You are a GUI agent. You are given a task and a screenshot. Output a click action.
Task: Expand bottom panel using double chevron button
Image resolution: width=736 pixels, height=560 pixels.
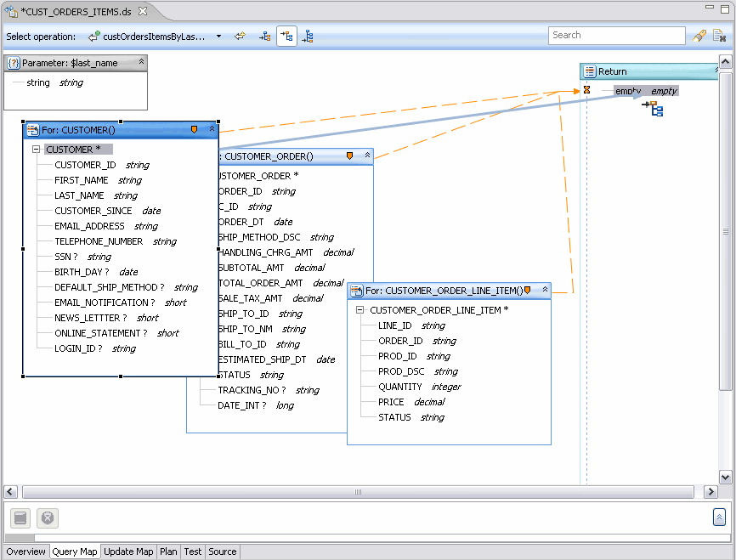pyautogui.click(x=719, y=518)
